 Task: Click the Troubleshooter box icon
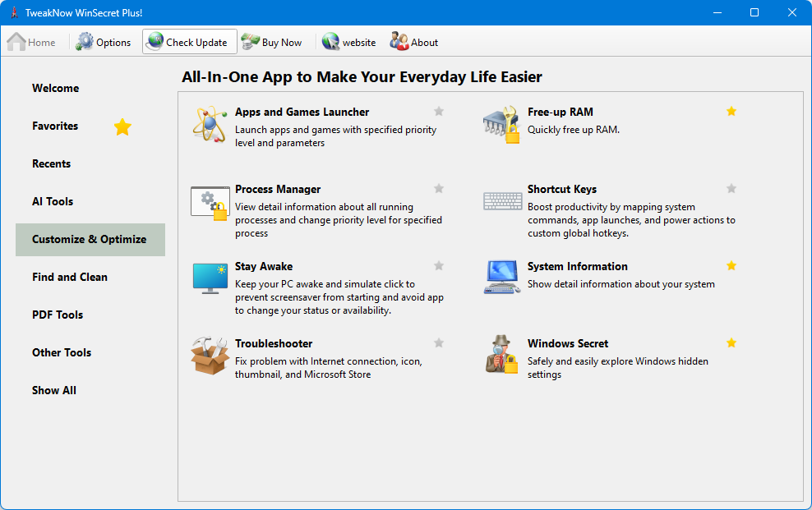(x=209, y=356)
